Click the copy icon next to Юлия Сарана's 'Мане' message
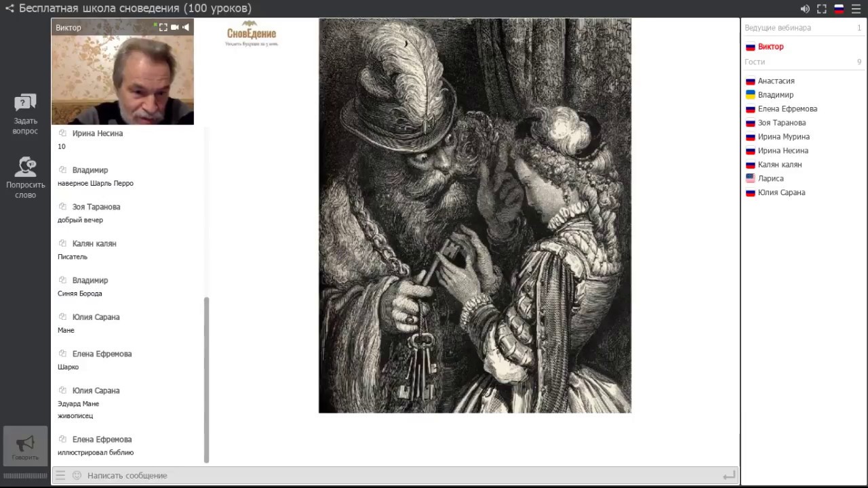868x488 pixels. 62,316
